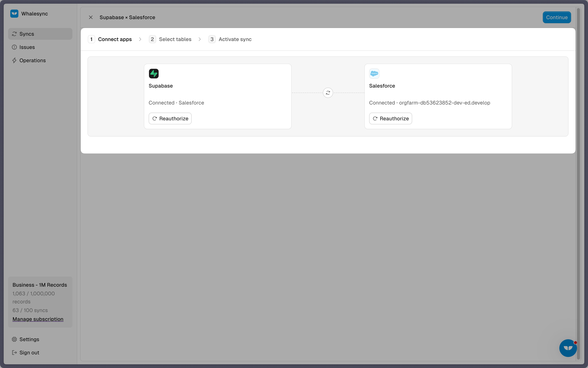
Task: Open Settings from sidebar
Action: click(x=40, y=339)
